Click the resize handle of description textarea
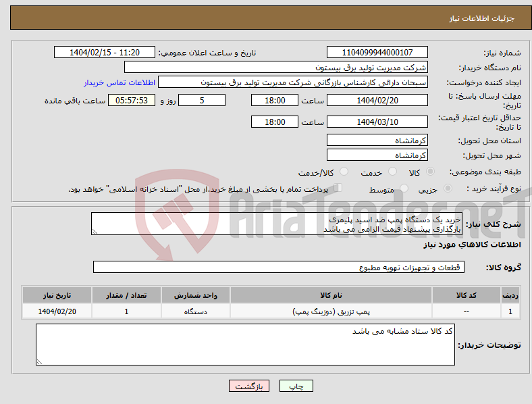 (95, 232)
